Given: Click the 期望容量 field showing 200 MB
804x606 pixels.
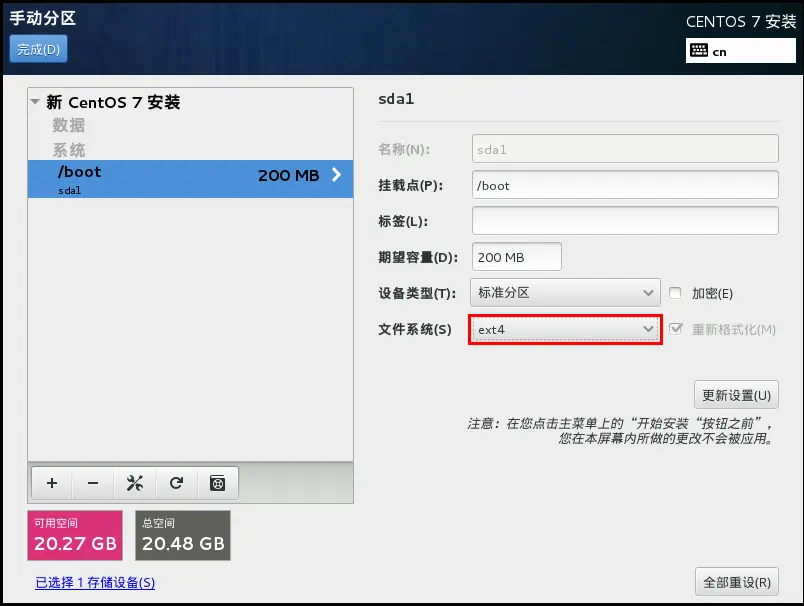Looking at the screenshot, I should tap(516, 257).
